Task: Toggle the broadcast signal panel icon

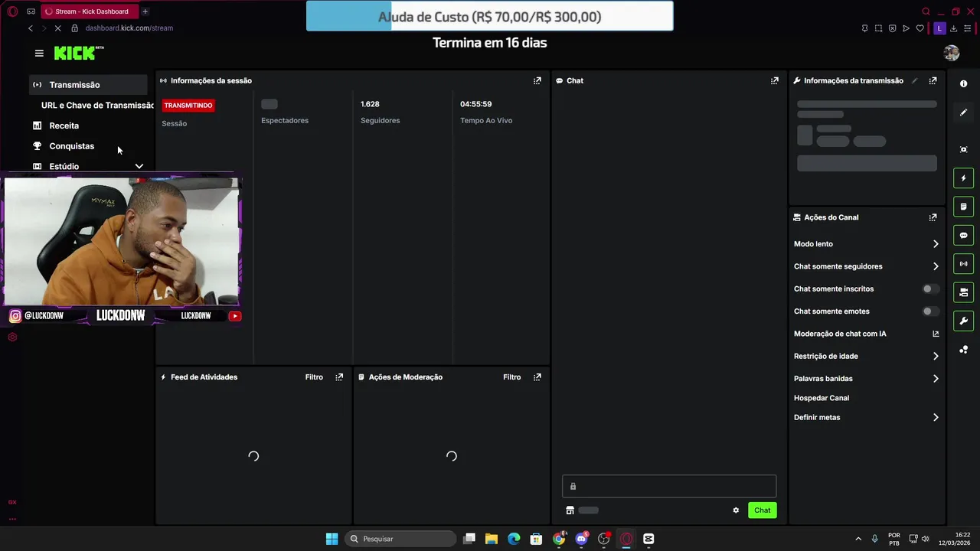Action: coord(963,264)
